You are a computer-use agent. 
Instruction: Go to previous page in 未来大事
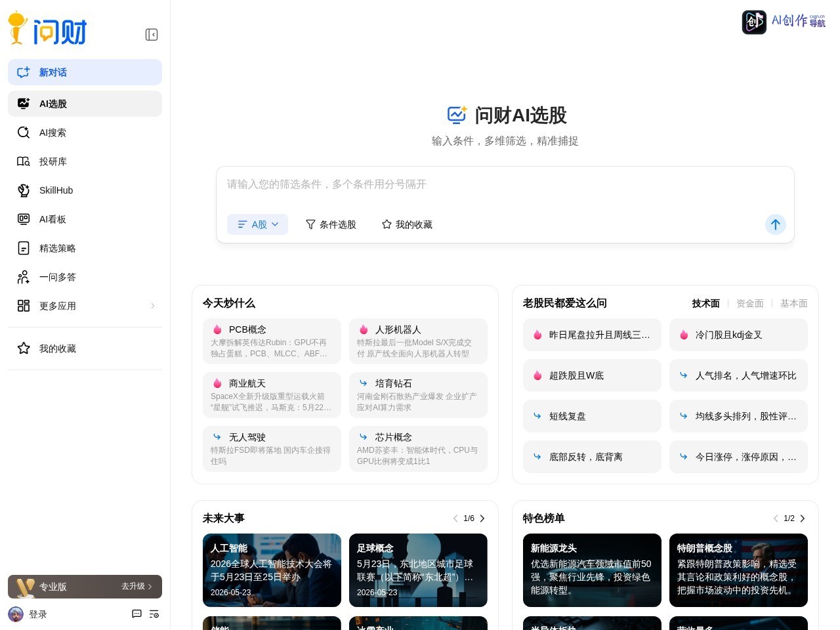[455, 518]
